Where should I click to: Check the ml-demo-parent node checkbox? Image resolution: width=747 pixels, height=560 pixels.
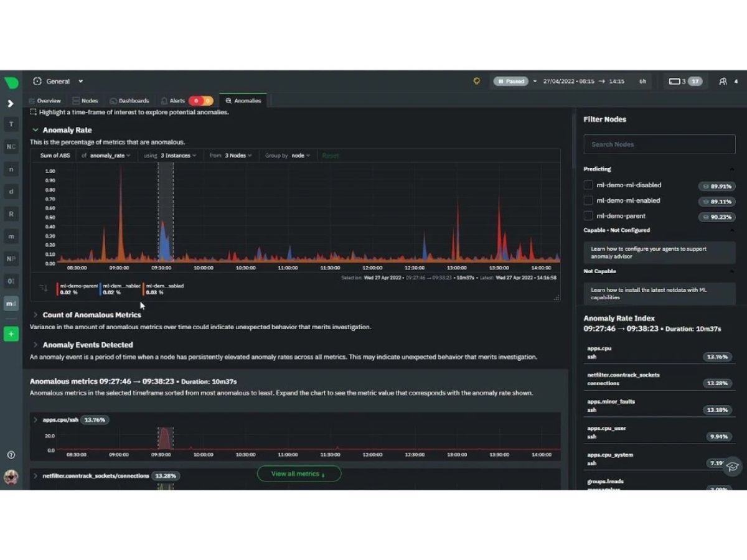tap(588, 216)
